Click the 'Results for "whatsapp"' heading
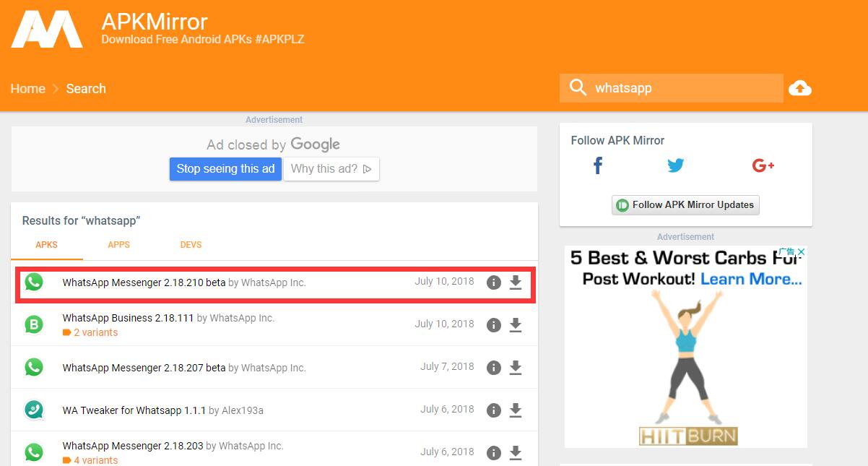The height and width of the screenshot is (466, 868). pos(81,220)
